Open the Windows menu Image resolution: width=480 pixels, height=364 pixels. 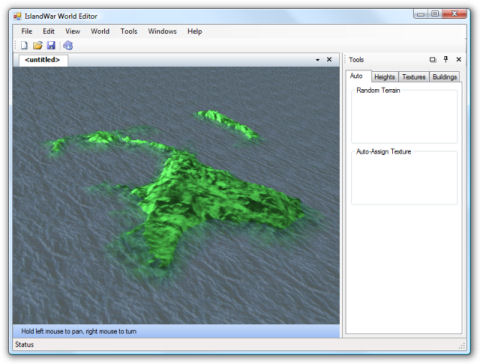162,31
